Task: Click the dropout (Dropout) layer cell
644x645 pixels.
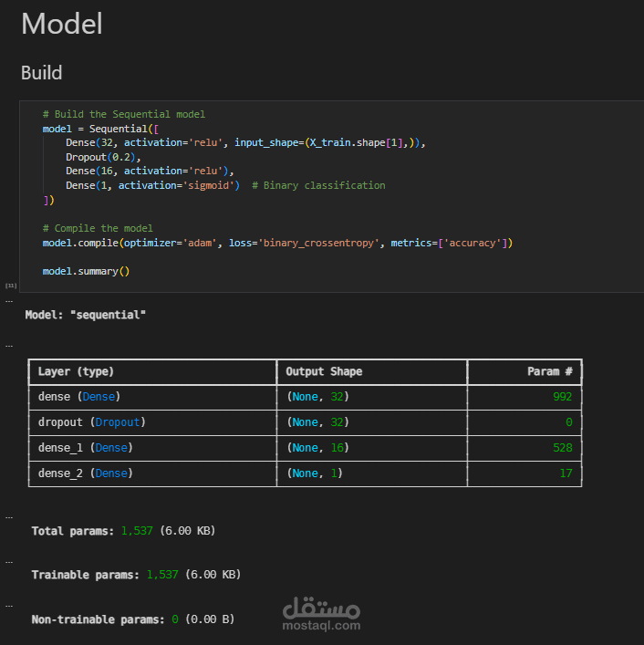Action: tap(92, 422)
